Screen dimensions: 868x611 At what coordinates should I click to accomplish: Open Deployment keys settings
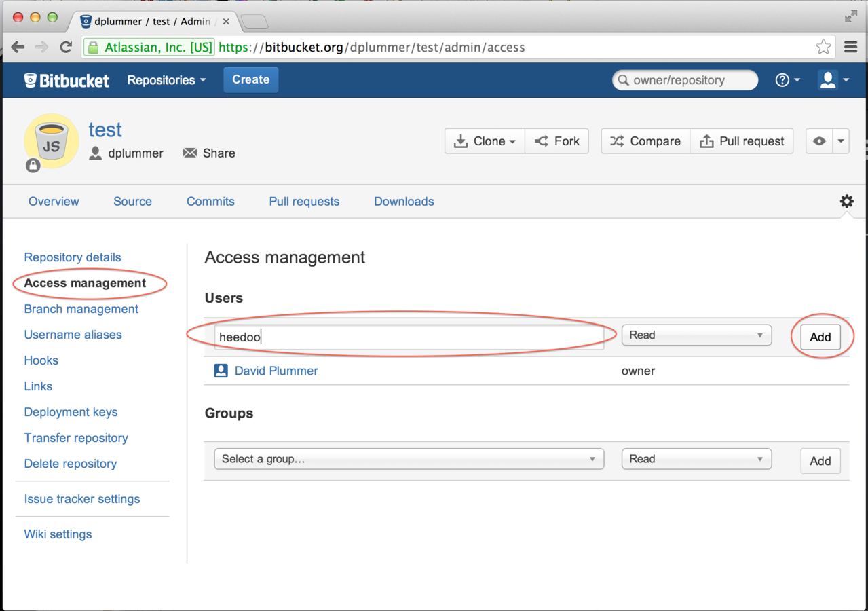71,412
